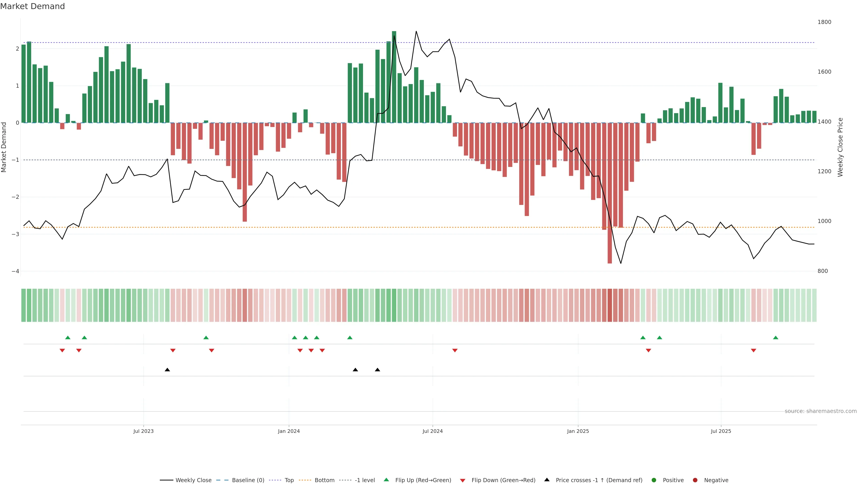The image size is (868, 488).
Task: Click red Negative circle in legend
Action: 695,480
